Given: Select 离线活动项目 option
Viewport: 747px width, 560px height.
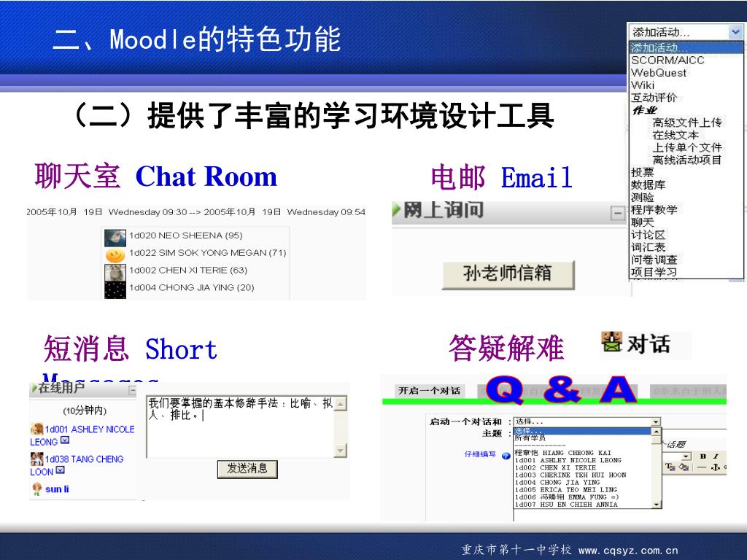Looking at the screenshot, I should pyautogui.click(x=687, y=160).
